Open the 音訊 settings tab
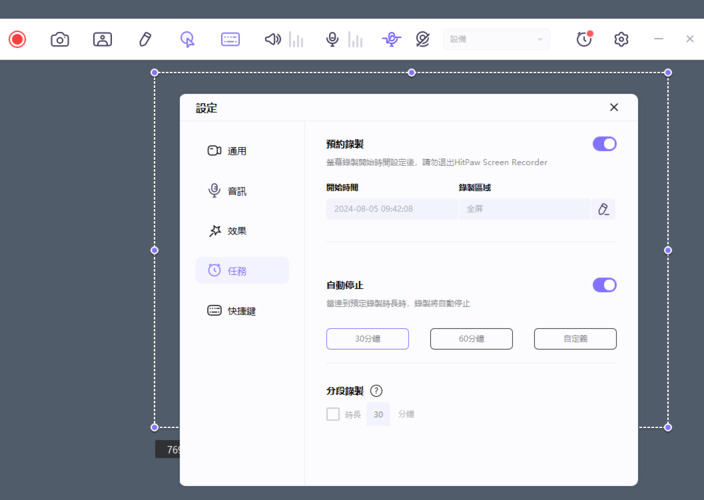 coord(242,191)
